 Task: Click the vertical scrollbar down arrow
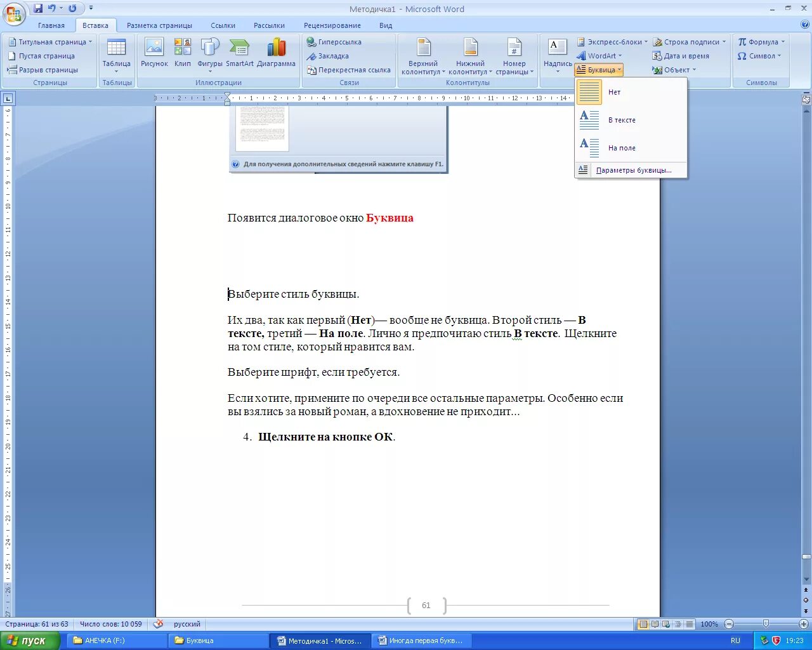806,578
